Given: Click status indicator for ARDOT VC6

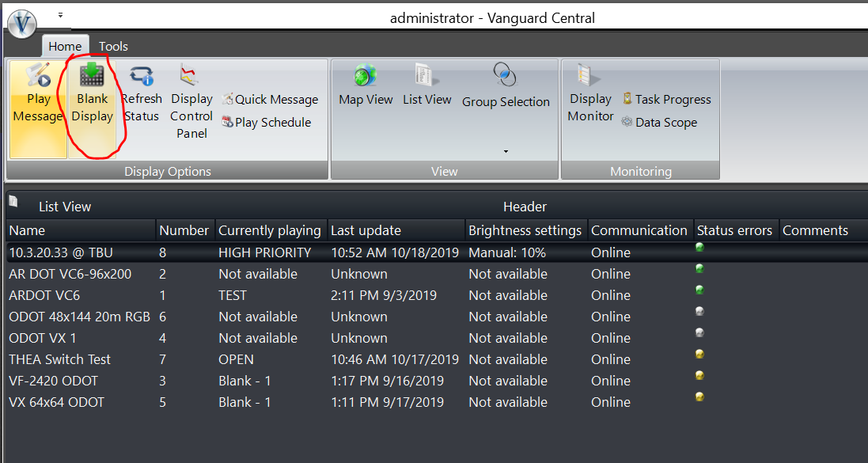Looking at the screenshot, I should [699, 290].
